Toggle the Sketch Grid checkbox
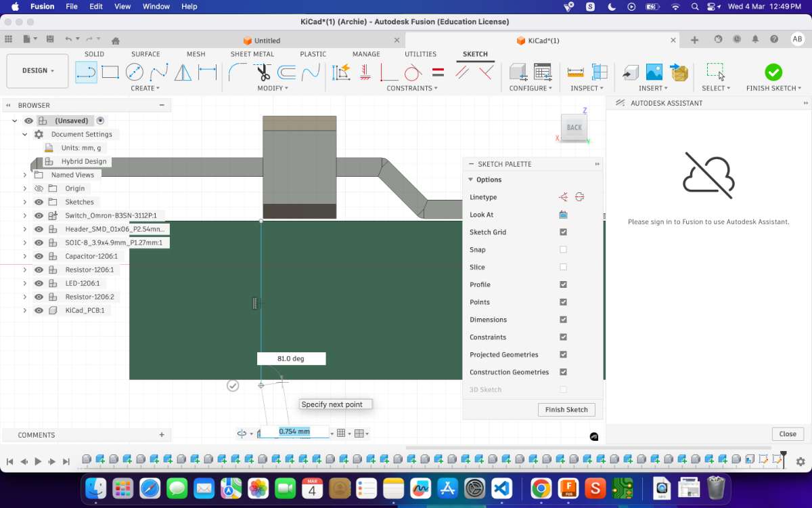Screen dimensions: 812x508 564,232
